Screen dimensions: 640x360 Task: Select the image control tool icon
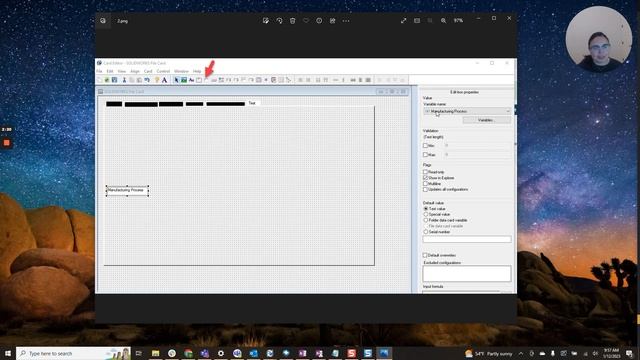point(184,80)
